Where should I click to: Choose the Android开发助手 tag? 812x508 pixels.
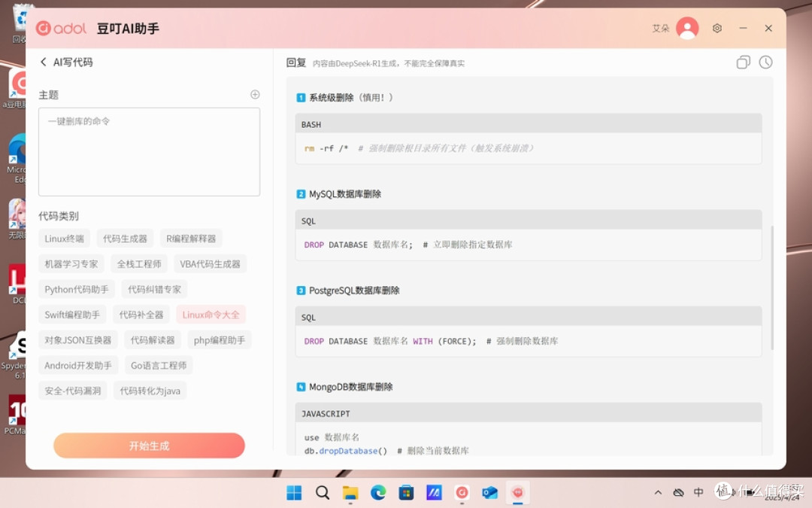pyautogui.click(x=78, y=366)
